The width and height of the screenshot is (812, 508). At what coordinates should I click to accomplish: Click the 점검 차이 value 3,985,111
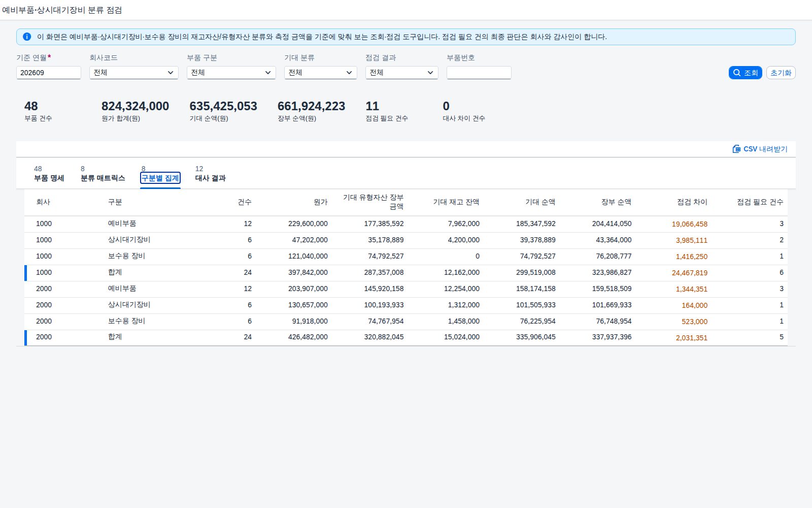click(x=692, y=240)
